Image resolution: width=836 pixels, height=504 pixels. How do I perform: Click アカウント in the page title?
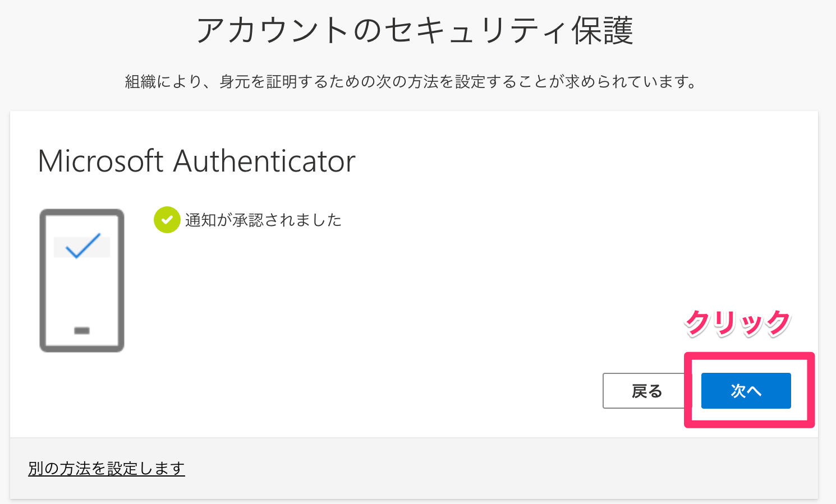272,30
